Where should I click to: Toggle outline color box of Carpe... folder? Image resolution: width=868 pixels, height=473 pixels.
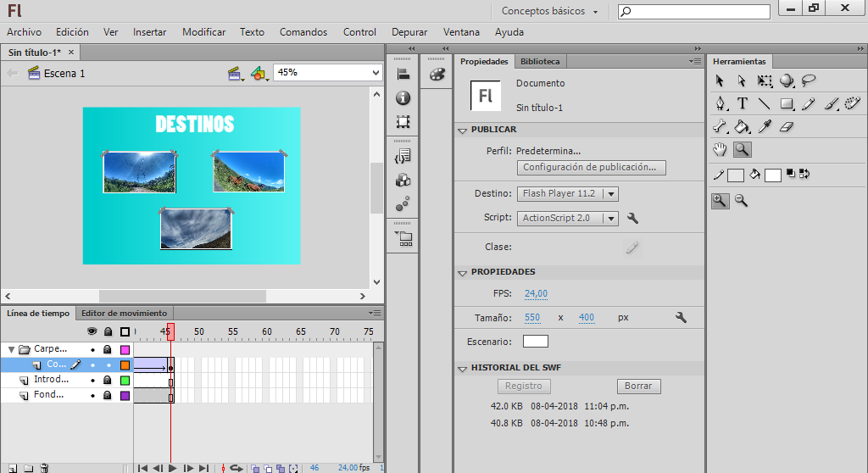click(x=125, y=349)
